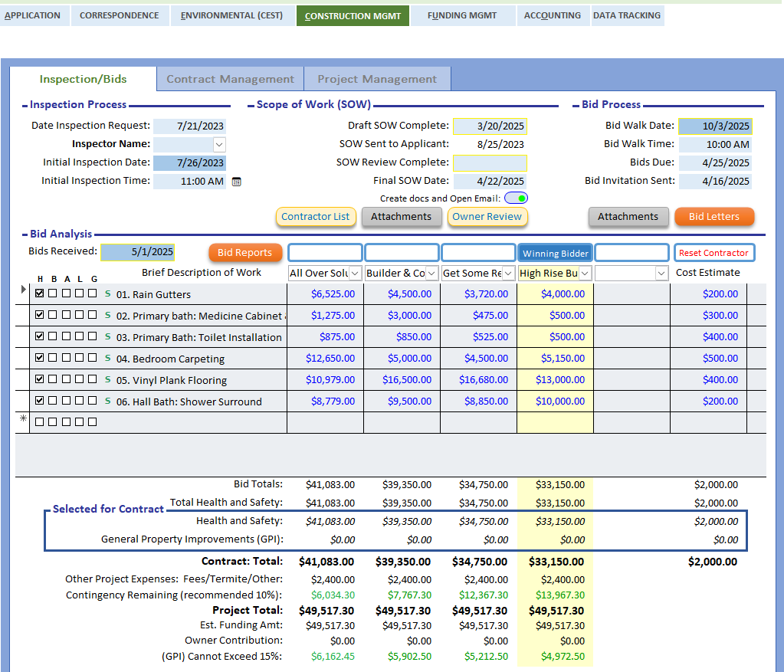Click the blank button above the empty contractor
The height and width of the screenshot is (672, 784).
[632, 253]
